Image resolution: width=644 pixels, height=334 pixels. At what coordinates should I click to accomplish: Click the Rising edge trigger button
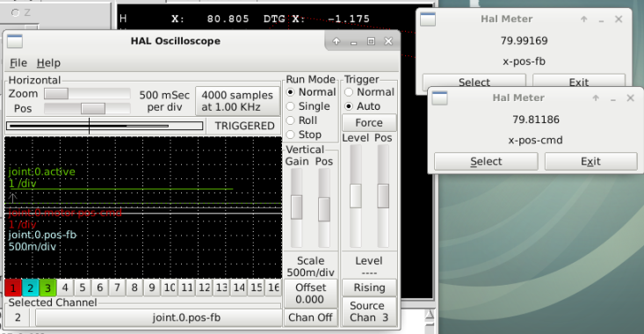pos(369,287)
